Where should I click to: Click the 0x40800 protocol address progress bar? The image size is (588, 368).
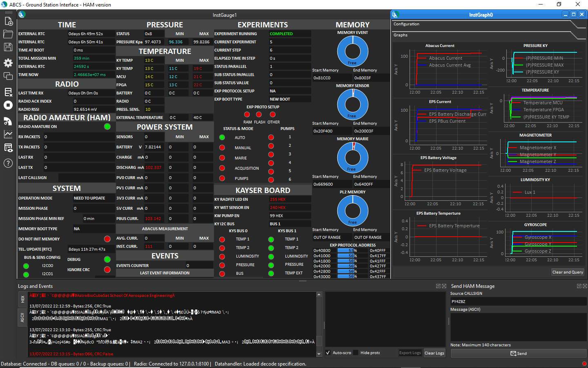point(347,250)
